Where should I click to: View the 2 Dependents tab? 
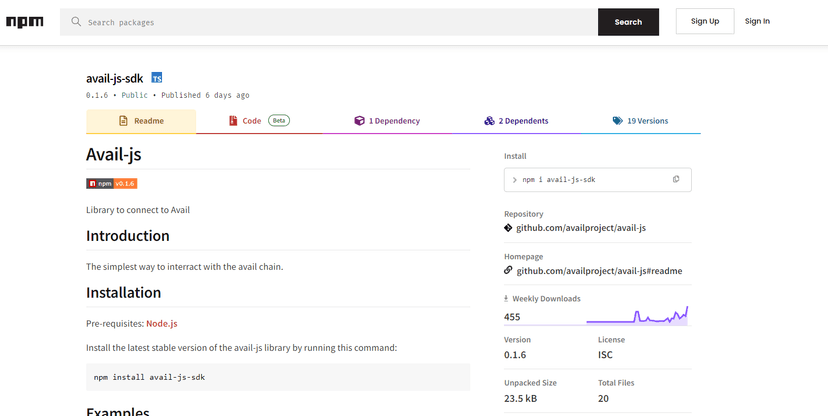click(516, 121)
